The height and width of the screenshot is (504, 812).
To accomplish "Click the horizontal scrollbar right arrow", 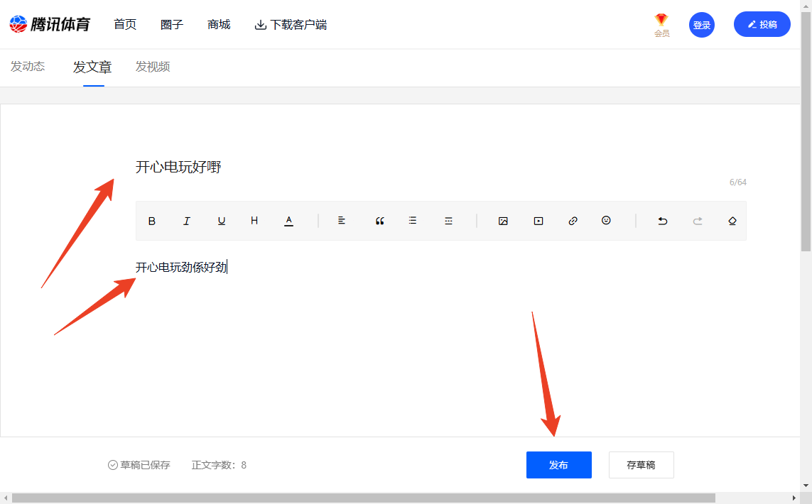I will click(x=794, y=498).
